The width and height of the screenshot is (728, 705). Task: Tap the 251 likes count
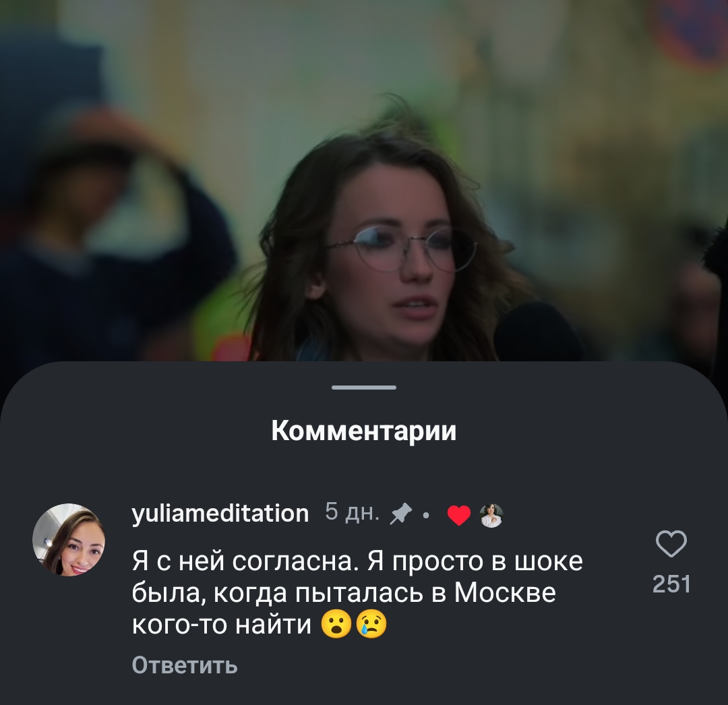click(x=671, y=584)
